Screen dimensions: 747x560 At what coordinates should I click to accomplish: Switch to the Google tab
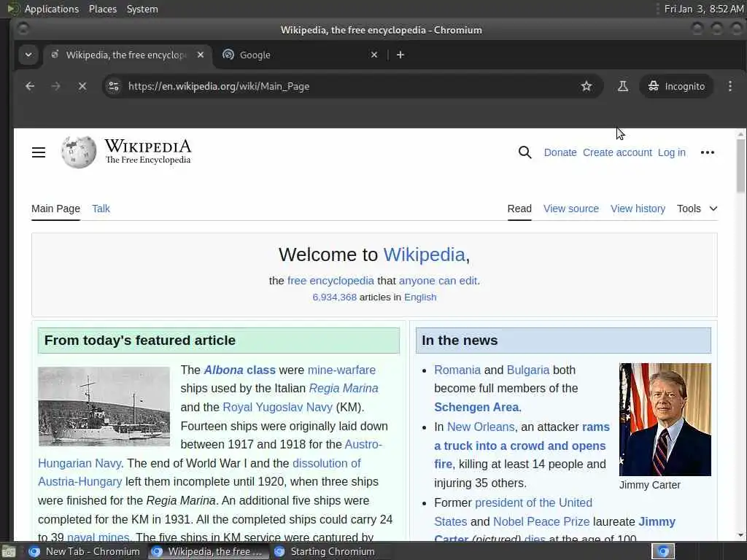(300, 55)
